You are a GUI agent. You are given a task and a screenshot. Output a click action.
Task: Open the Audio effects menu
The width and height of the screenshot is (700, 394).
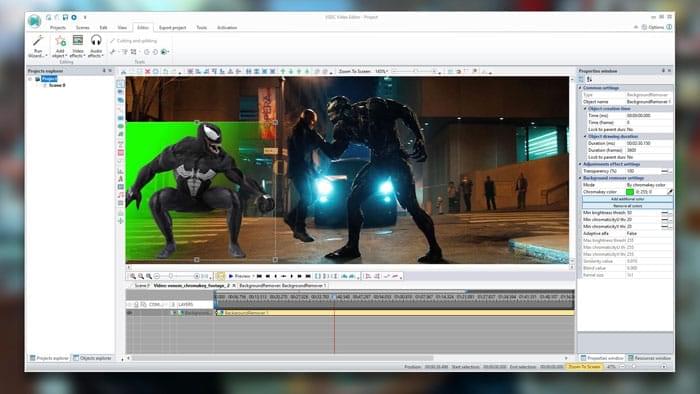[x=96, y=46]
